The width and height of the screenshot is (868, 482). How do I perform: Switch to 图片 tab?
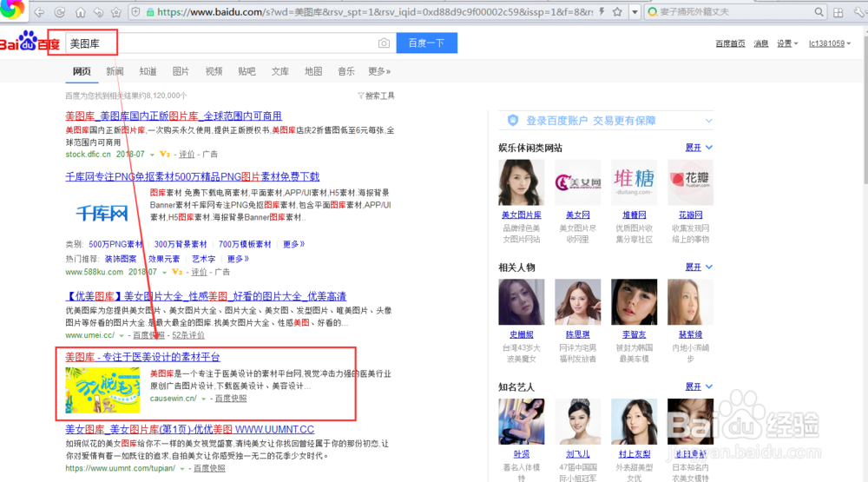click(x=181, y=71)
